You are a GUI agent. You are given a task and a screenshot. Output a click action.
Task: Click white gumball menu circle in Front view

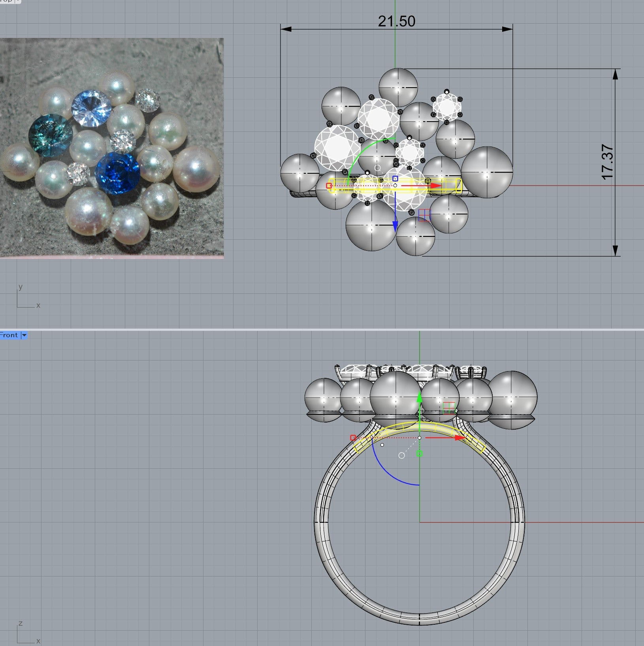(x=402, y=455)
